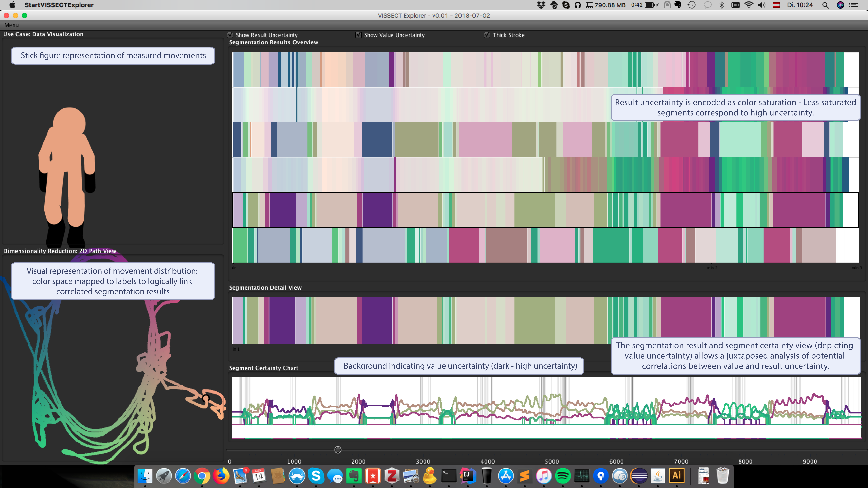The width and height of the screenshot is (868, 488).
Task: Open the Preview app from the Dock
Action: 411,476
